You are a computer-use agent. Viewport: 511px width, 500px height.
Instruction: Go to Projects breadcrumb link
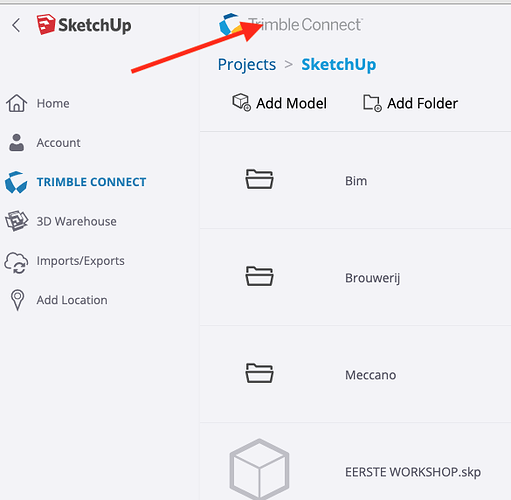point(247,65)
